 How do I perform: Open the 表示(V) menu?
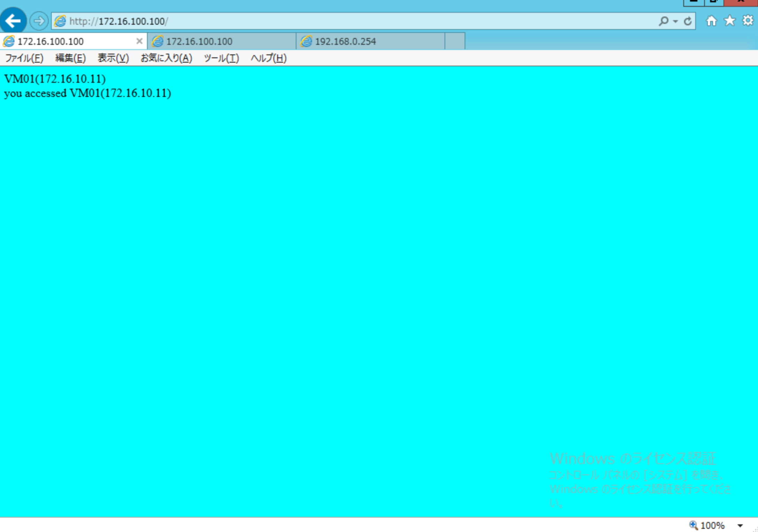tap(113, 58)
